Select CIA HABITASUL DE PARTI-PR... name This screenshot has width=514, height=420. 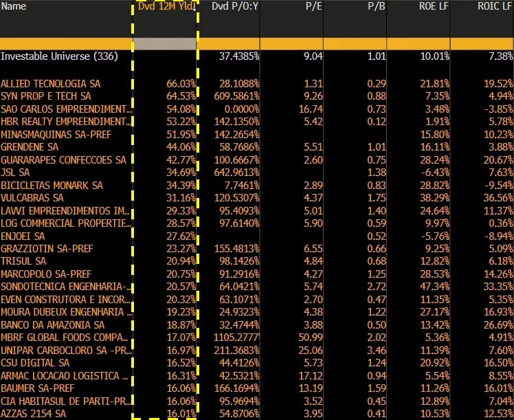pos(65,401)
